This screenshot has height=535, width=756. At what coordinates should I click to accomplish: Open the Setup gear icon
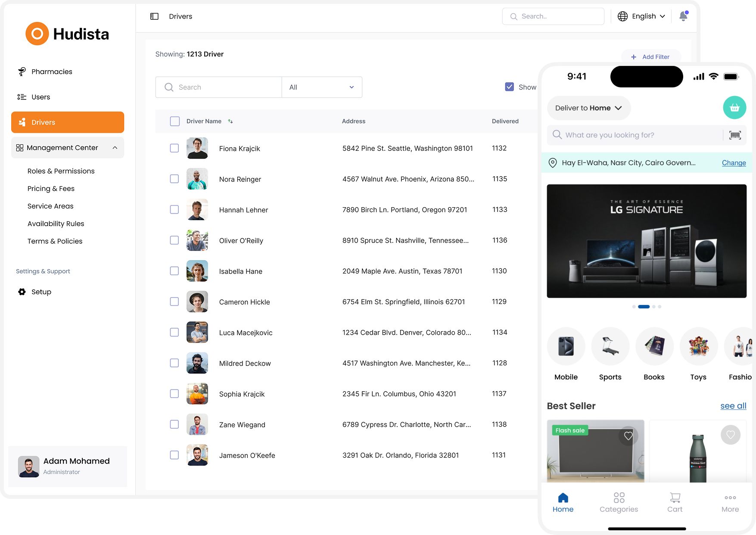tap(22, 292)
